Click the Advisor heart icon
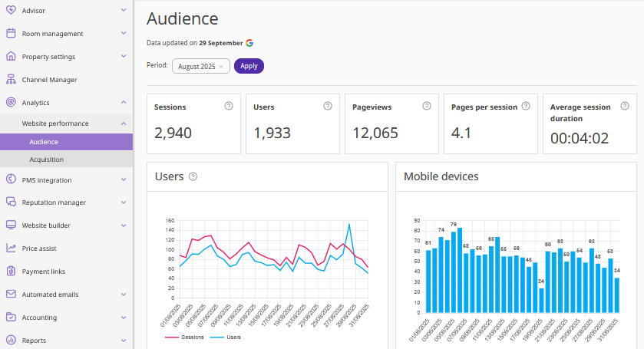644x349 pixels. click(x=11, y=10)
